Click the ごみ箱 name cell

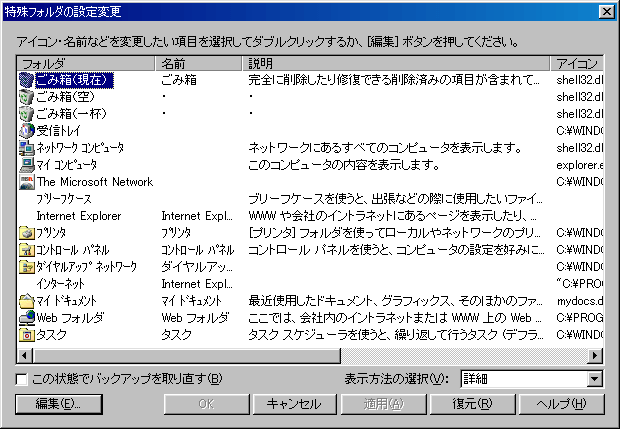(x=179, y=80)
